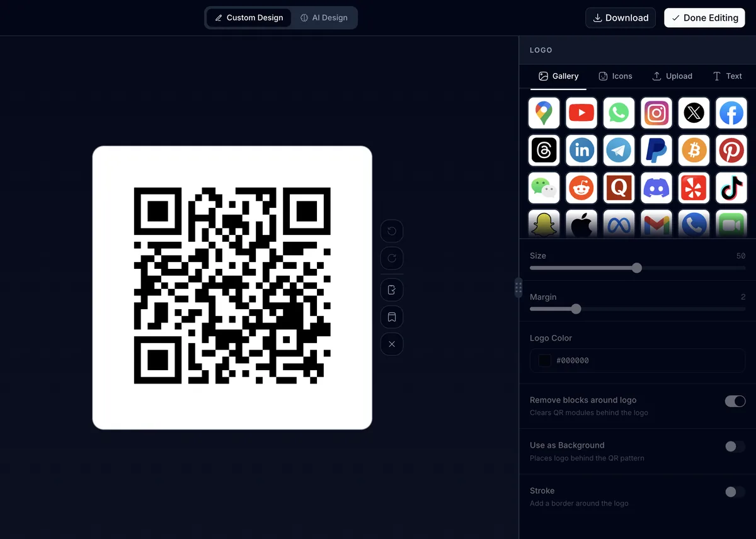Viewport: 756px width, 539px height.
Task: Select Custom Design mode
Action: [249, 18]
